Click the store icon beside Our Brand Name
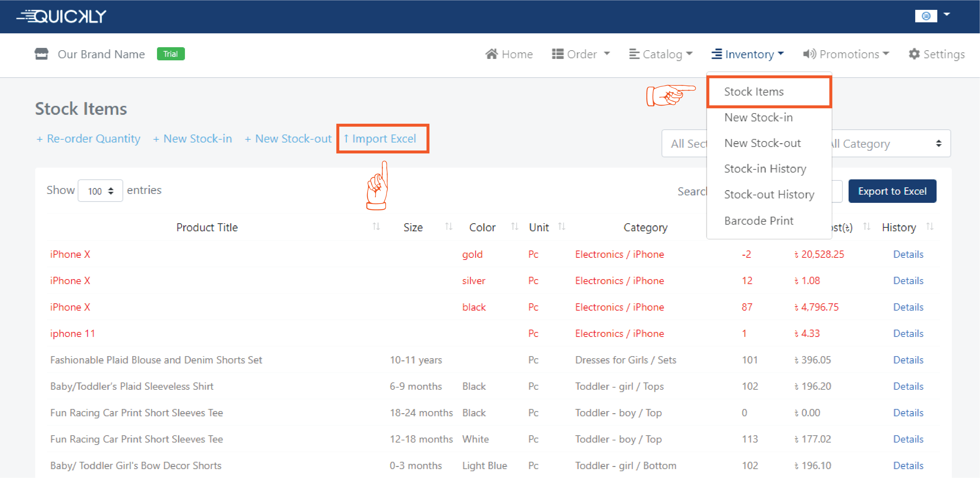This screenshot has width=980, height=478. click(42, 54)
